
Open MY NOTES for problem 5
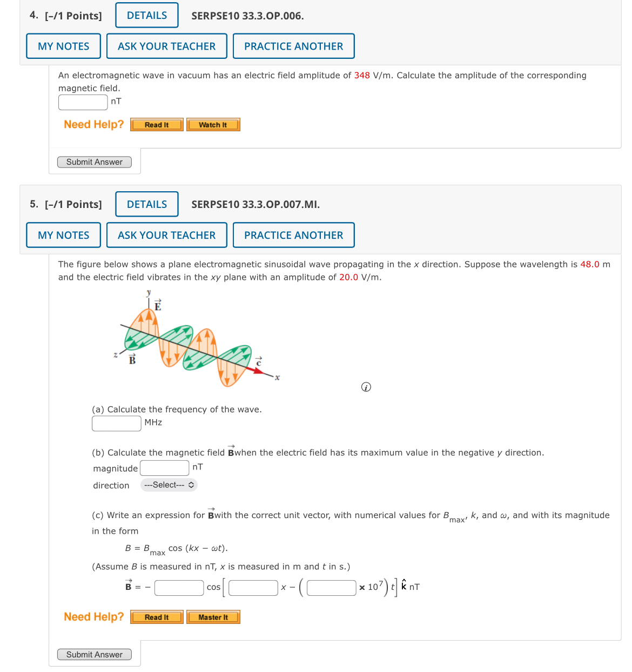click(x=63, y=235)
